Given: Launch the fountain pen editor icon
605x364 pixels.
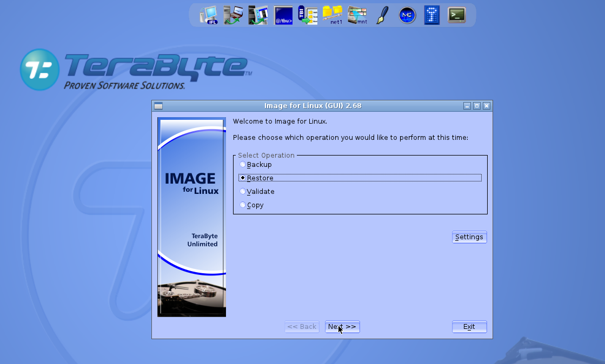Looking at the screenshot, I should pyautogui.click(x=382, y=16).
